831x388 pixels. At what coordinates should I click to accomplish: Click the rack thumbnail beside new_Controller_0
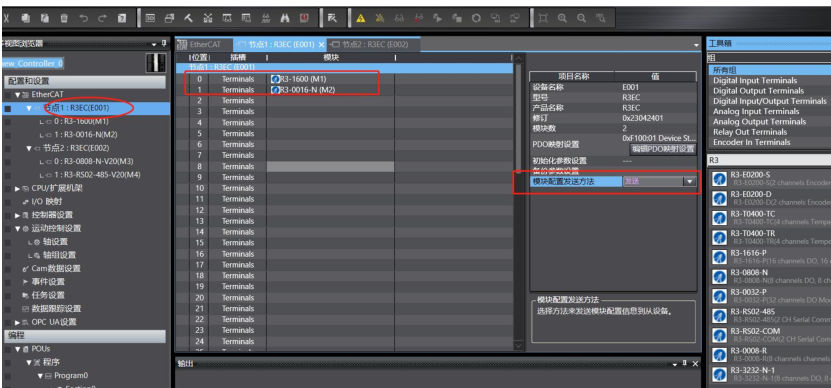pyautogui.click(x=155, y=63)
